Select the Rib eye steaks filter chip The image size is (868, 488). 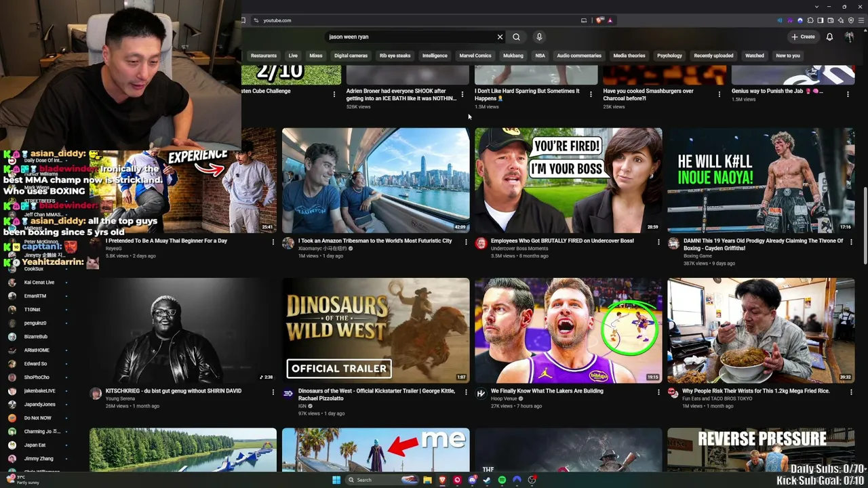coord(395,56)
